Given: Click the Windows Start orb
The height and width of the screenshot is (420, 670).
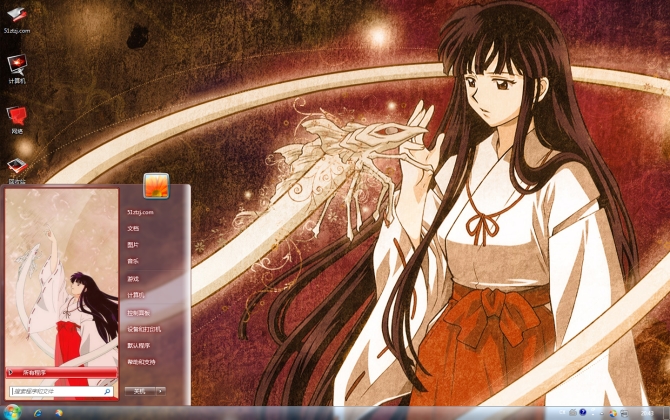Looking at the screenshot, I should tap(12, 413).
